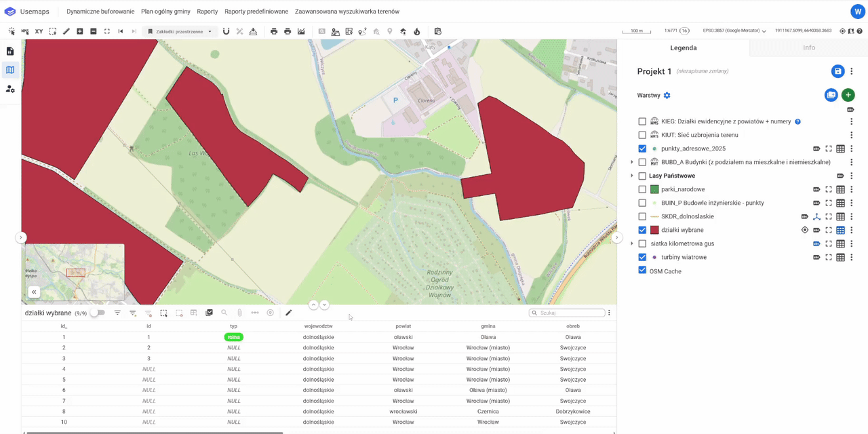This screenshot has width=868, height=434.
Task: Switch to the Info tab
Action: [x=808, y=47]
